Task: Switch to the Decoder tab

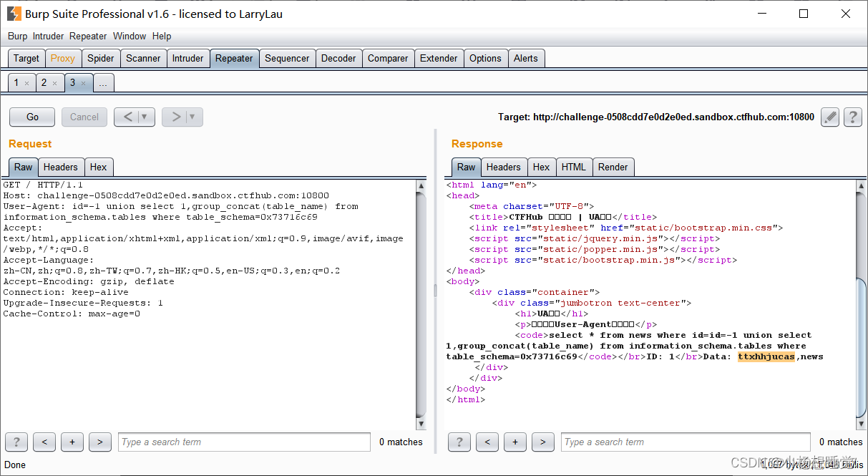Action: (x=338, y=59)
